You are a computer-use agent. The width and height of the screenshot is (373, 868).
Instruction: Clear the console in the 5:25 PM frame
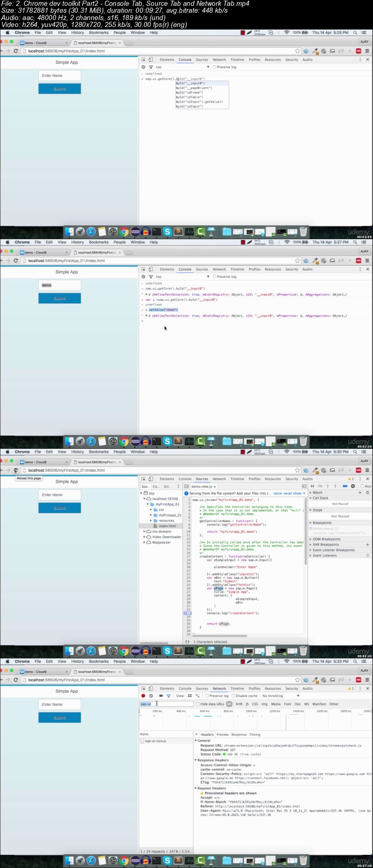click(x=143, y=67)
